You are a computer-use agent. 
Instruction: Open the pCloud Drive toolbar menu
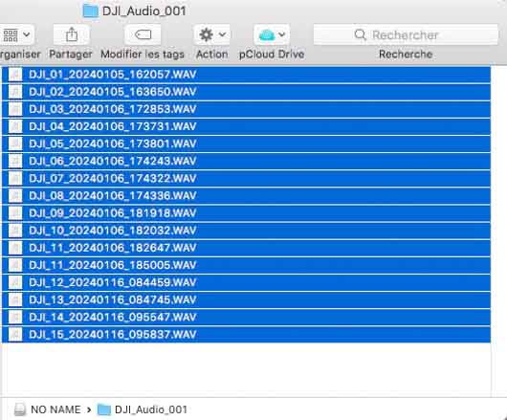click(x=272, y=34)
